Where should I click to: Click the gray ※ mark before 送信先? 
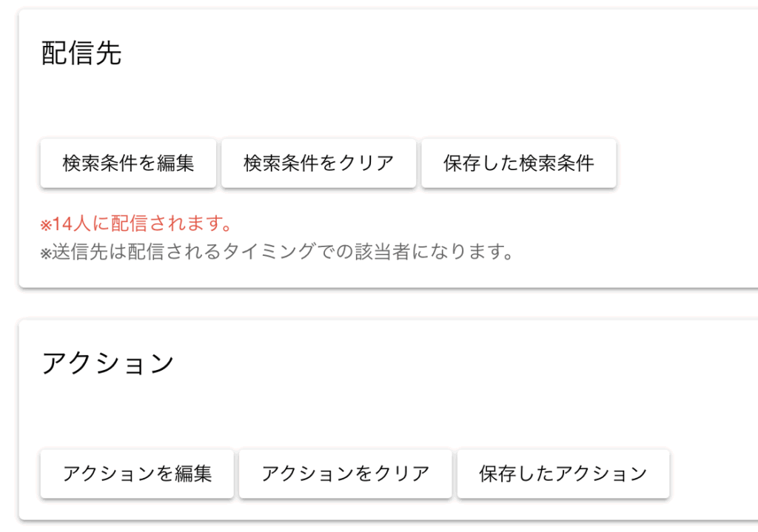pos(45,253)
